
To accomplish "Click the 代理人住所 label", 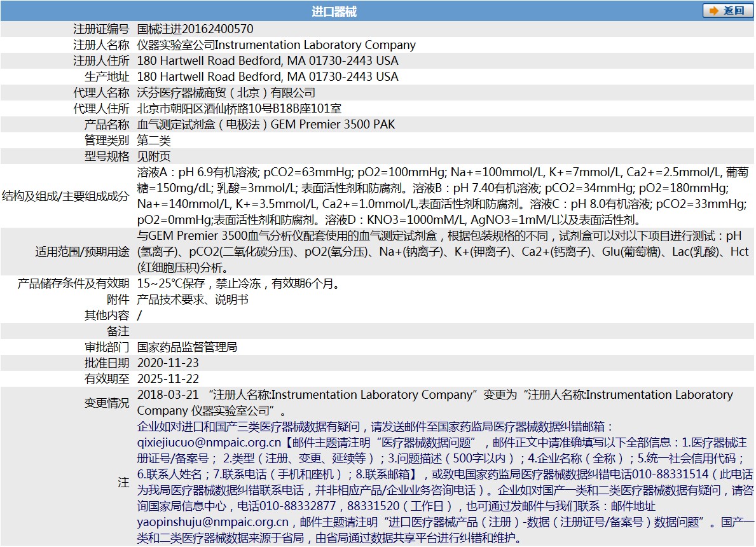I will tap(101, 109).
